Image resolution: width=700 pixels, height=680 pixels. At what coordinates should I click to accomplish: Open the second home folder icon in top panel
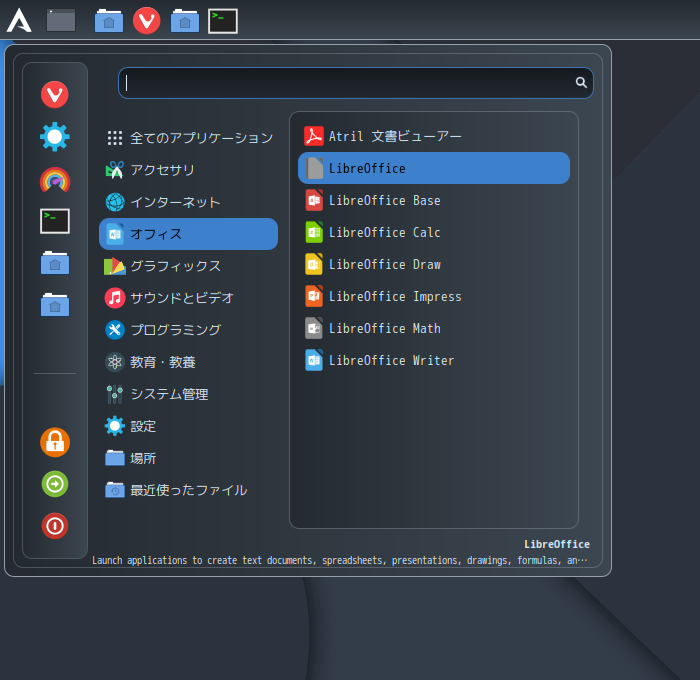[185, 21]
